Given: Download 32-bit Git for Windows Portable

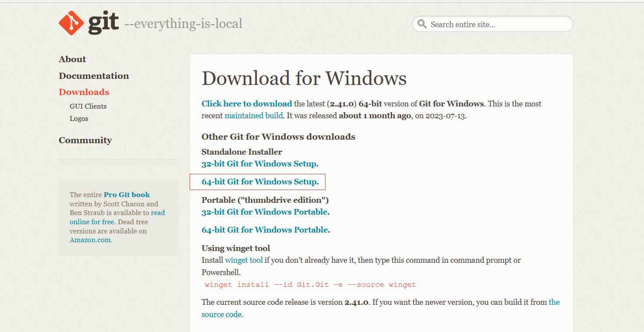Looking at the screenshot, I should coord(265,212).
